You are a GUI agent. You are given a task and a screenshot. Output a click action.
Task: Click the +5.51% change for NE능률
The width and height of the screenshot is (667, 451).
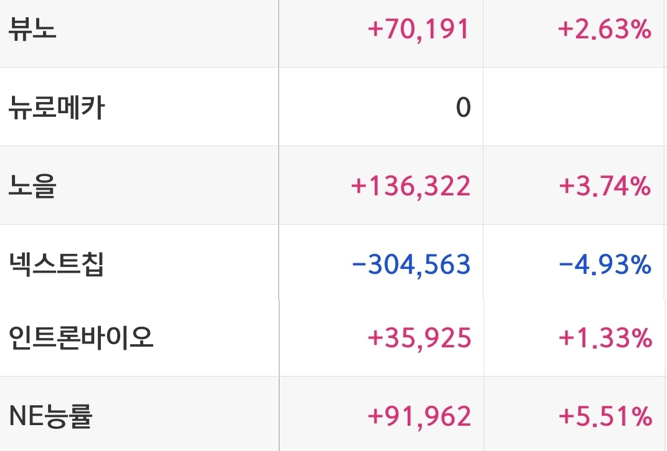tap(605, 416)
